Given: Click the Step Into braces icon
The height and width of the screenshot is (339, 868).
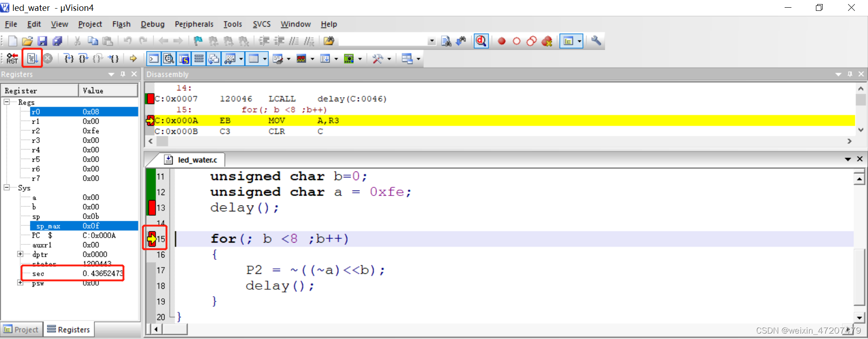Looking at the screenshot, I should click(x=69, y=58).
